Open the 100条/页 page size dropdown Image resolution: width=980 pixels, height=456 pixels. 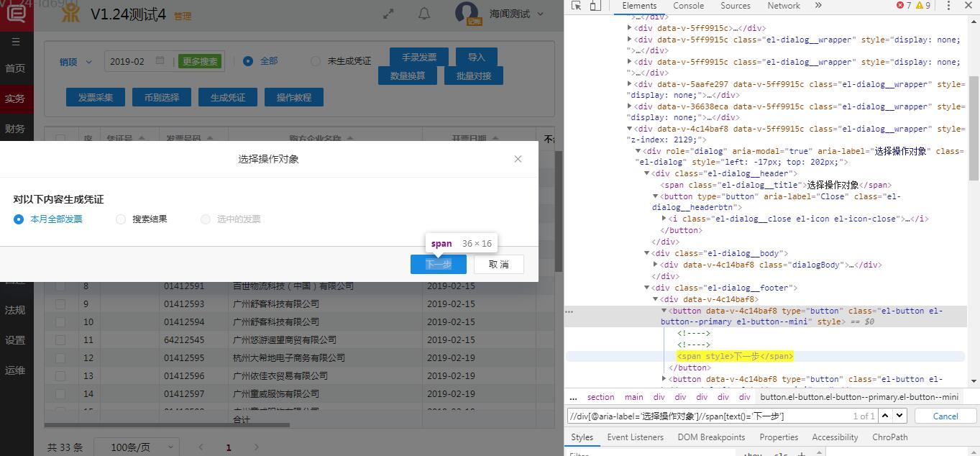[136, 447]
